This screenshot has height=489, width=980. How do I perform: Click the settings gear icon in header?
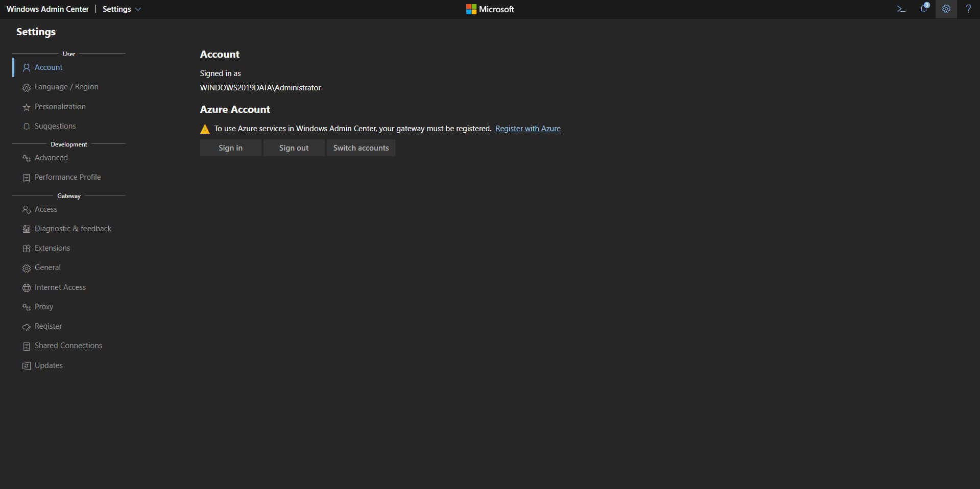tap(946, 9)
